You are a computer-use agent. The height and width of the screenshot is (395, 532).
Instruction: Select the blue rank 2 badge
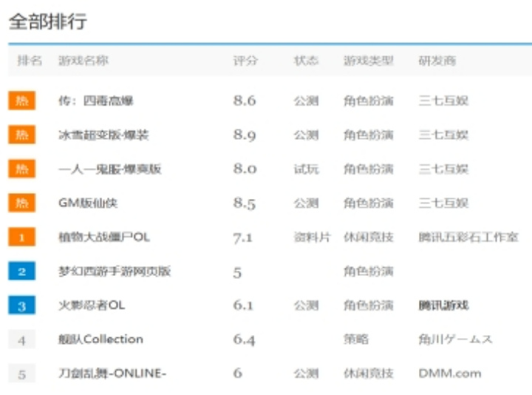click(x=21, y=271)
